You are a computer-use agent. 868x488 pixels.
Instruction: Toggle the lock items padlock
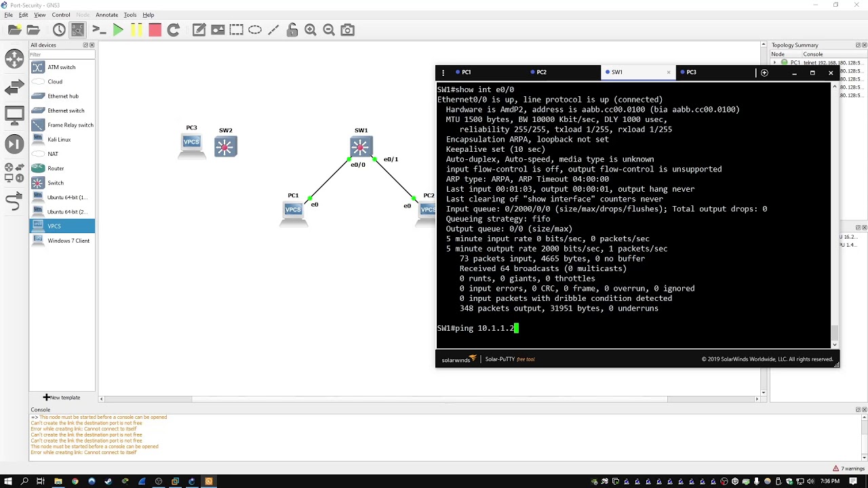pyautogui.click(x=292, y=30)
